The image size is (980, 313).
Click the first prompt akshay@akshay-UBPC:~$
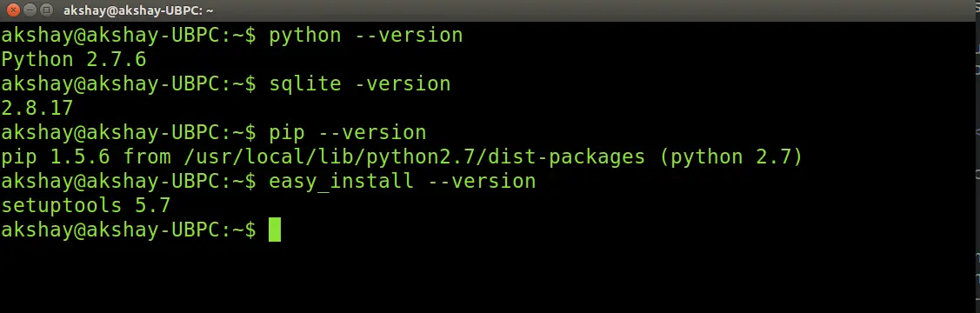129,35
